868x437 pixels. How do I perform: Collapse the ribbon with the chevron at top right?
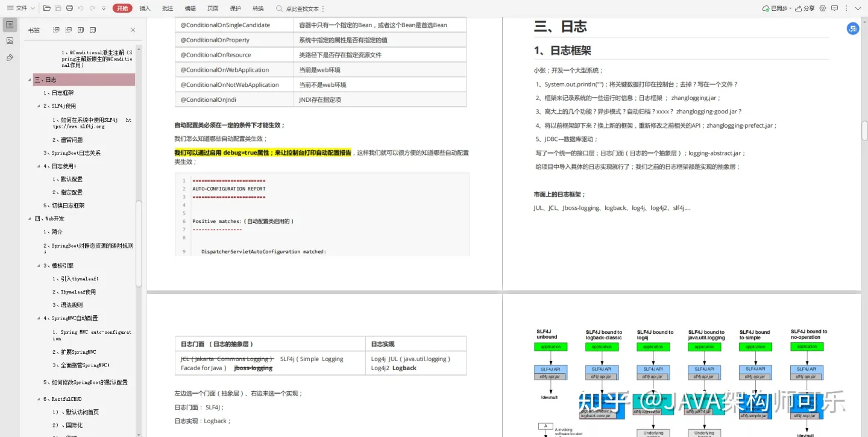[x=857, y=8]
